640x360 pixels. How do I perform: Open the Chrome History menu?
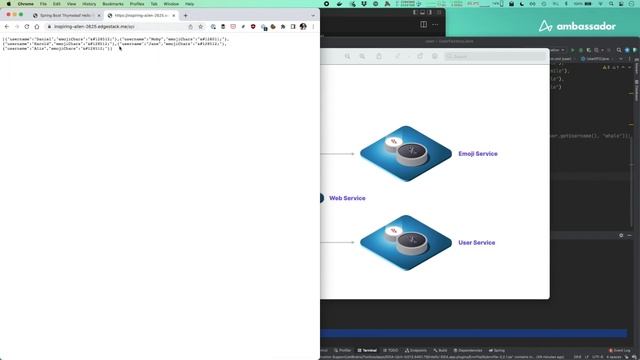point(89,4)
